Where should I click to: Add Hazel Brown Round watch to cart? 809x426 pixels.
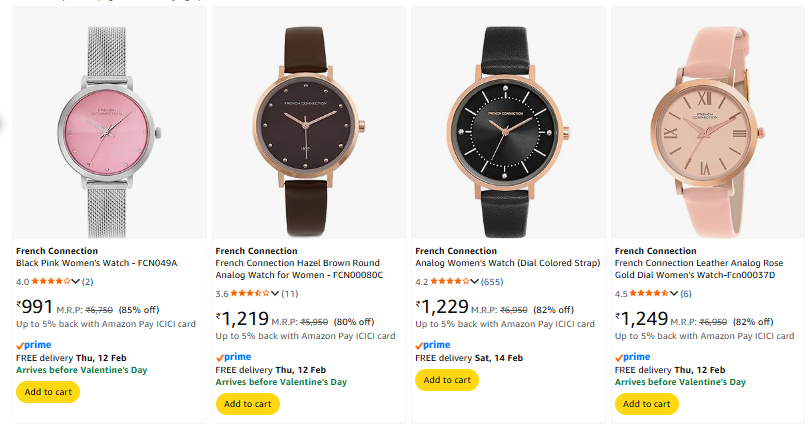(x=248, y=403)
